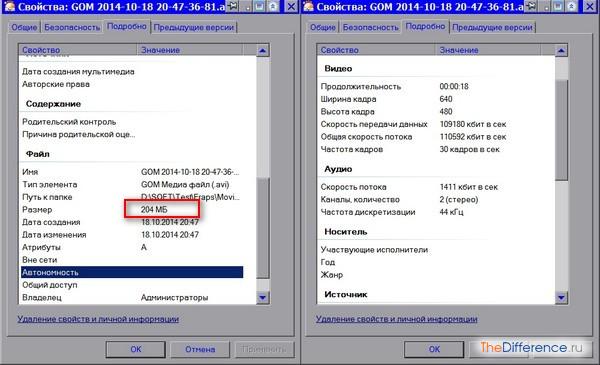
Task: Select the Причина родительской оце... row
Action: coord(132,134)
